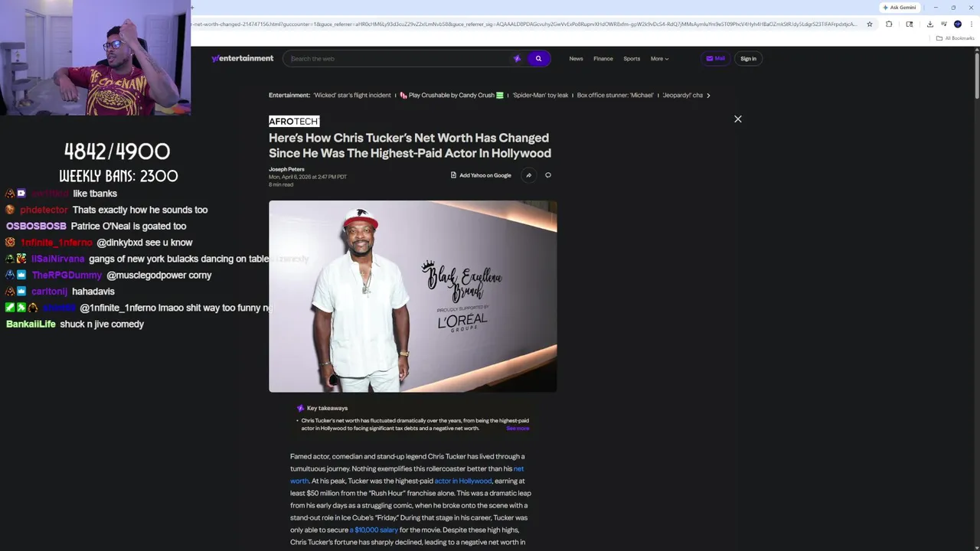980x551 pixels.
Task: Click the purple search magnifier button
Action: click(x=538, y=58)
